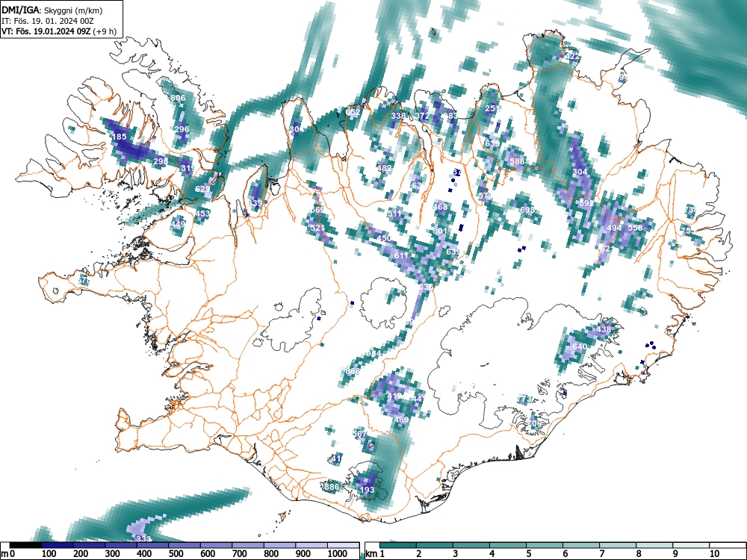This screenshot has height=560, width=747.
Task: Pick the visibility label 521
Action: pos(317,228)
